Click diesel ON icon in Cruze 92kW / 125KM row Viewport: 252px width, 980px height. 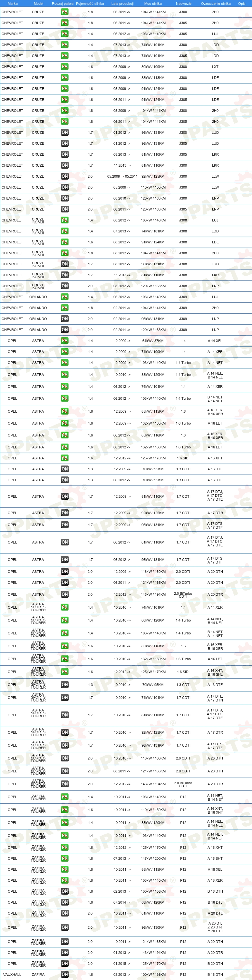(65, 176)
